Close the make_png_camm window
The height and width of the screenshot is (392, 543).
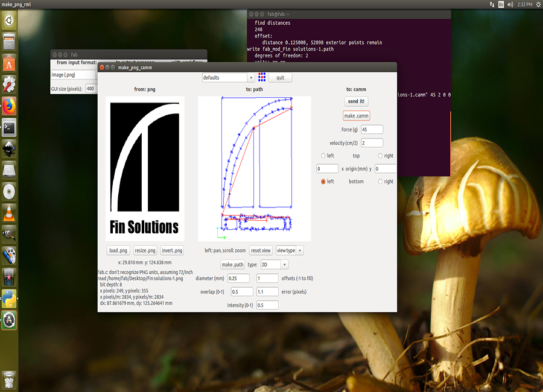[102, 68]
